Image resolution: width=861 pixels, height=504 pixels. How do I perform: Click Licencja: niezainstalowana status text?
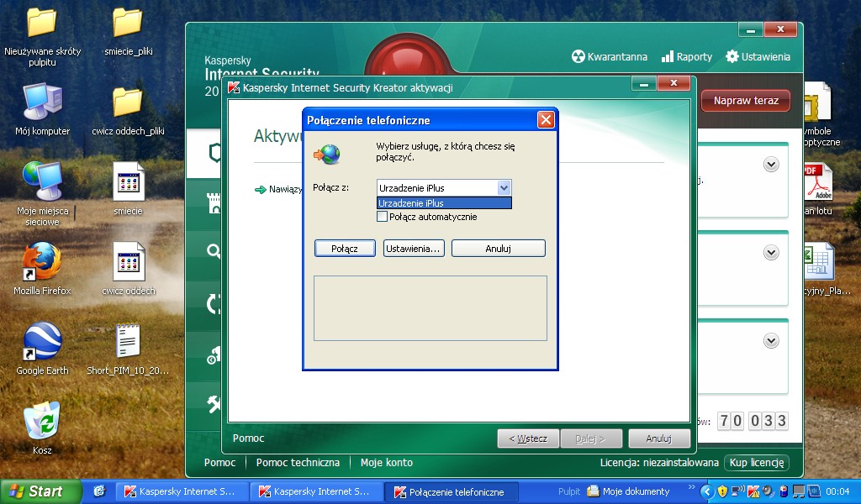[659, 462]
